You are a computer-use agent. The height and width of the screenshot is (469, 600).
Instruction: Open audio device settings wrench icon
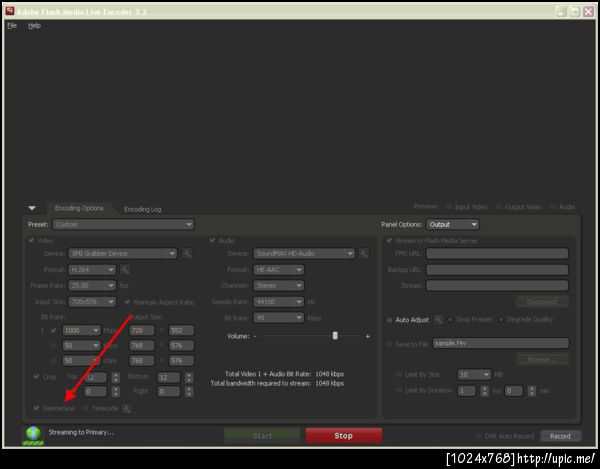[x=364, y=253]
